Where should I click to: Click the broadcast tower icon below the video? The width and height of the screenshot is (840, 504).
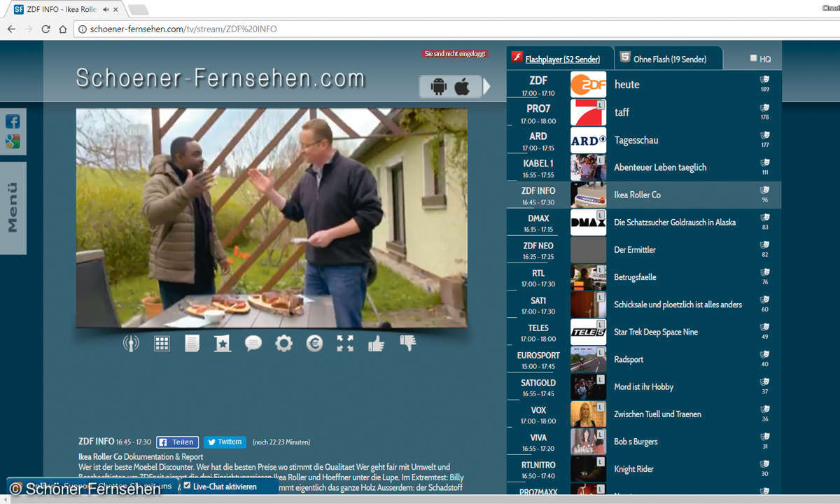tap(130, 343)
